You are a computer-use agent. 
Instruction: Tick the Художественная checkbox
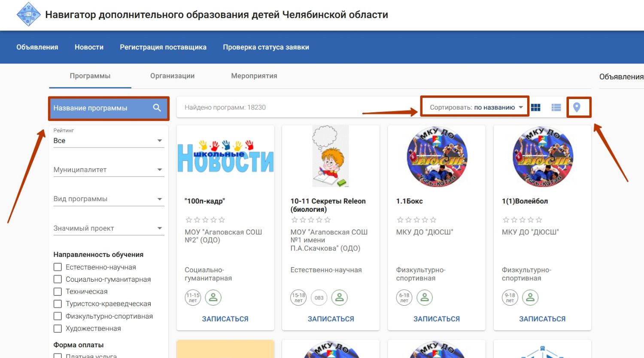click(58, 328)
